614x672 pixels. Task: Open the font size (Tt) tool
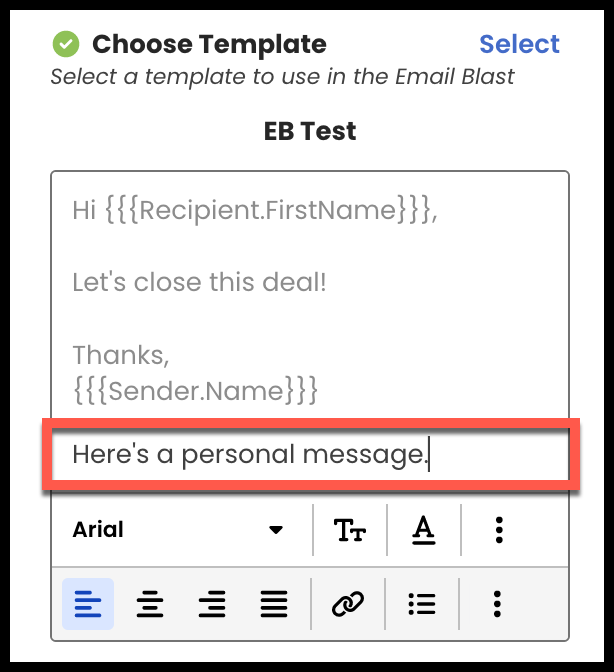[350, 530]
